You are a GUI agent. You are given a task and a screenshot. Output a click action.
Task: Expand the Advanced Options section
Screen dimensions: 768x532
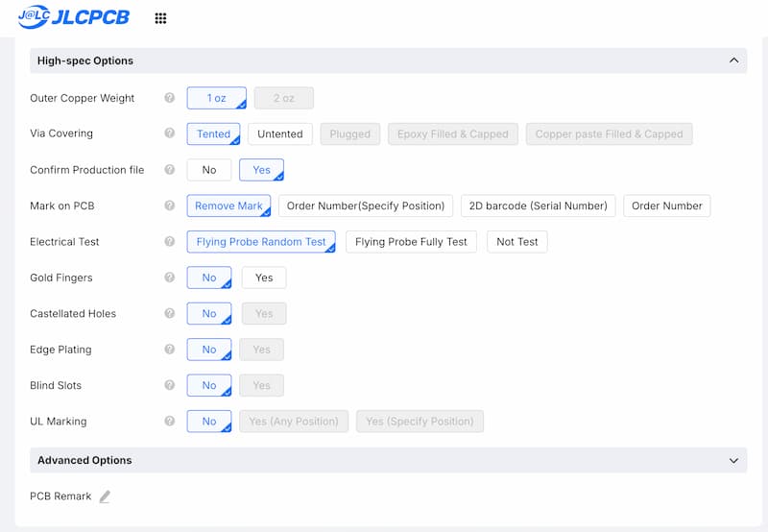734,460
